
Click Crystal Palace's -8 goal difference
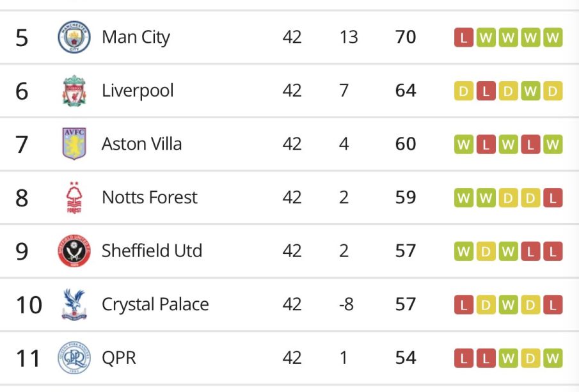click(346, 304)
